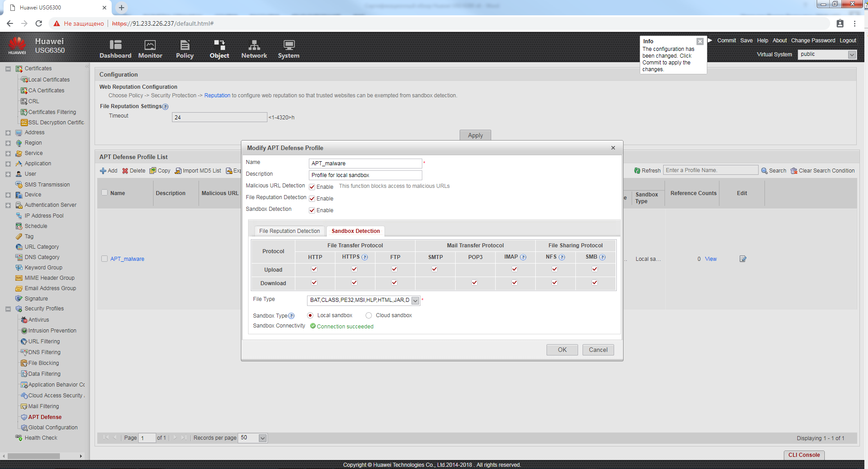Viewport: 868px width, 469px height.
Task: Open the CLI Console button
Action: click(x=804, y=455)
